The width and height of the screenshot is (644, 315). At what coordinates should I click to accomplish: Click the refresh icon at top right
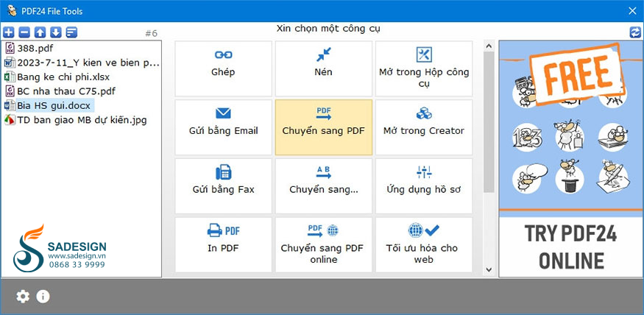point(635,32)
